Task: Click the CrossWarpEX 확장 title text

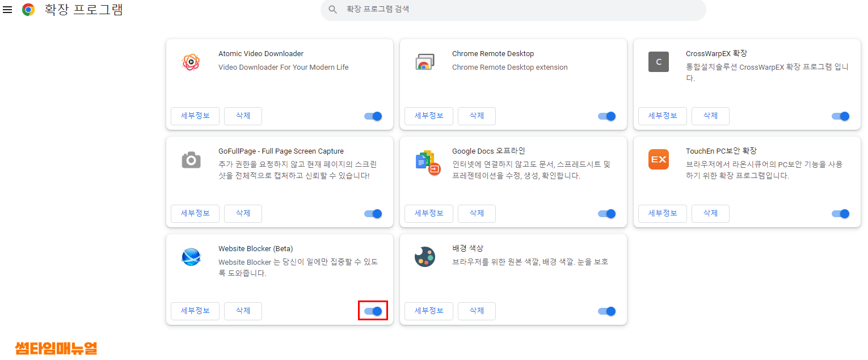Action: point(717,54)
